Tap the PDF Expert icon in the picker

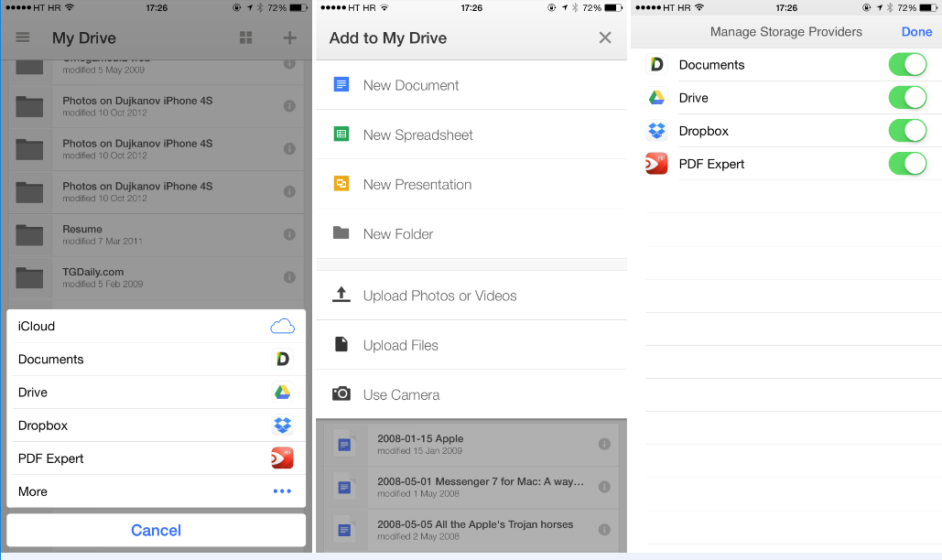[282, 458]
